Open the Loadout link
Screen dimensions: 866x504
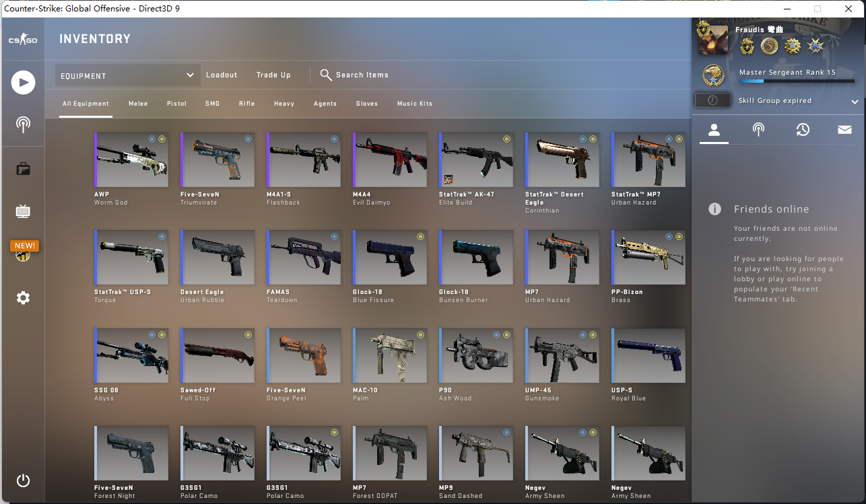222,75
